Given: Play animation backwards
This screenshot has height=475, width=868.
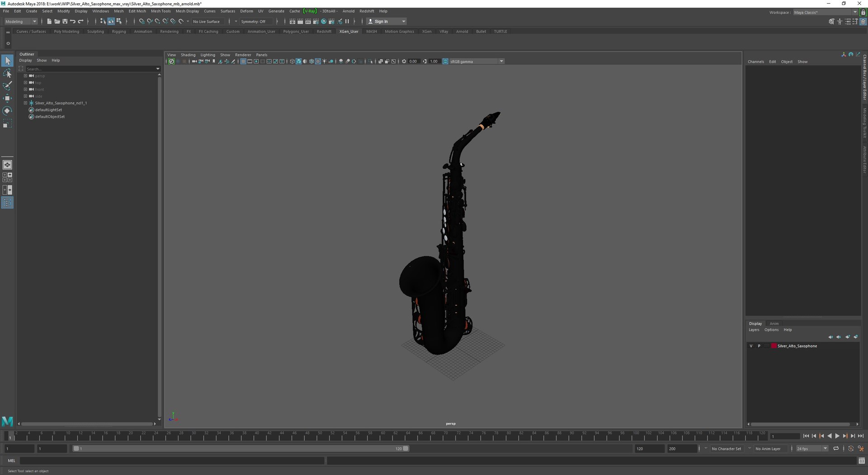Looking at the screenshot, I should pos(830,436).
